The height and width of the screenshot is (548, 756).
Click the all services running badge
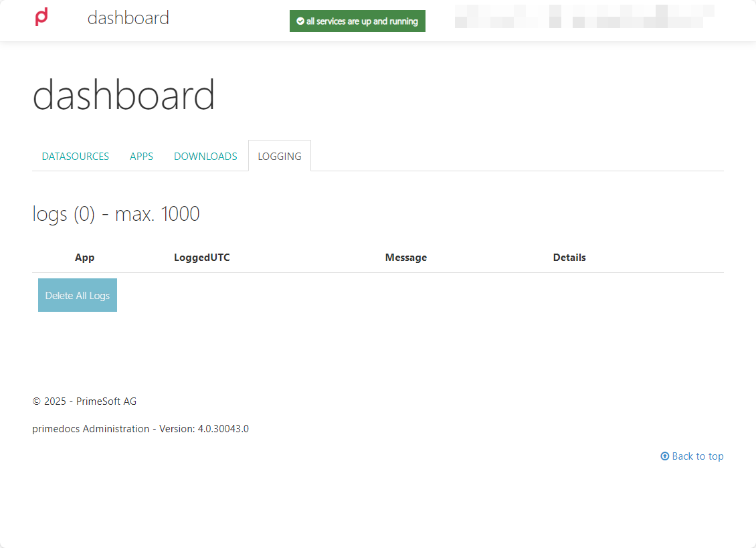point(357,21)
